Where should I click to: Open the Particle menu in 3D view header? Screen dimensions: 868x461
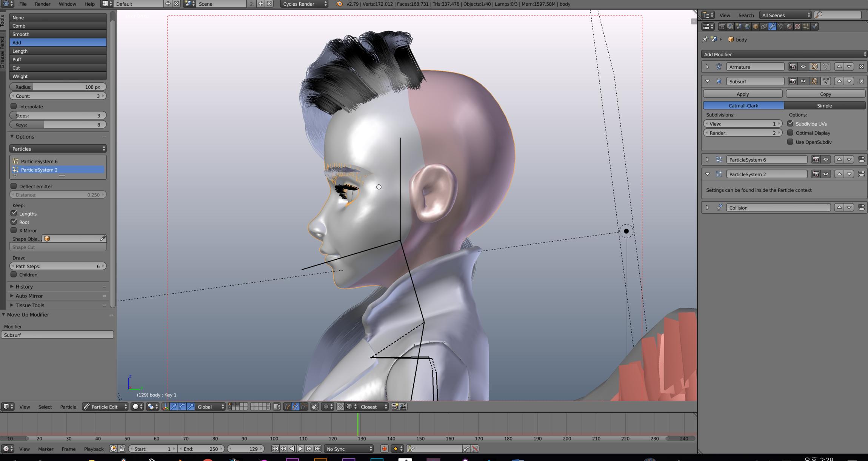pos(68,407)
